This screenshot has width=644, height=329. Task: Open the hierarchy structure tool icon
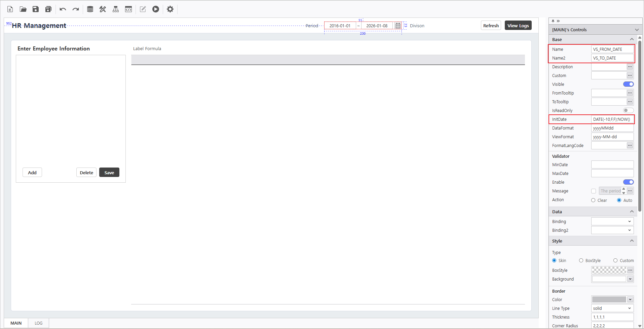[x=116, y=9]
